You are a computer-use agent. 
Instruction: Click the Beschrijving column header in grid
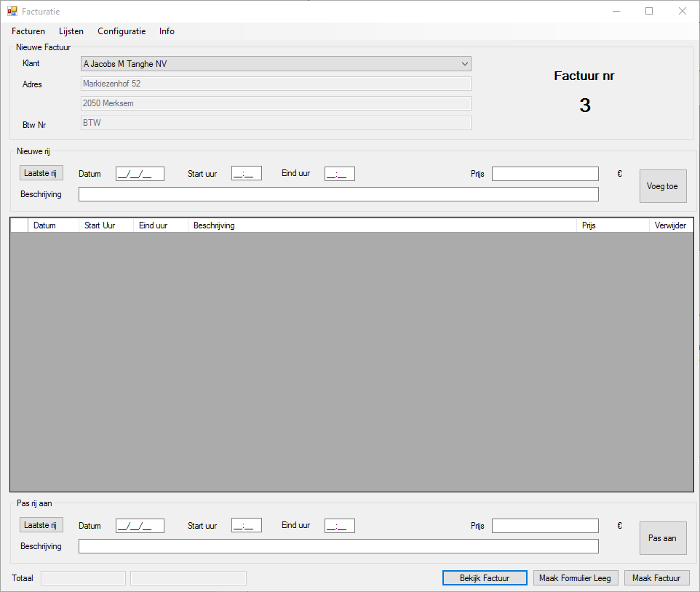(x=382, y=225)
